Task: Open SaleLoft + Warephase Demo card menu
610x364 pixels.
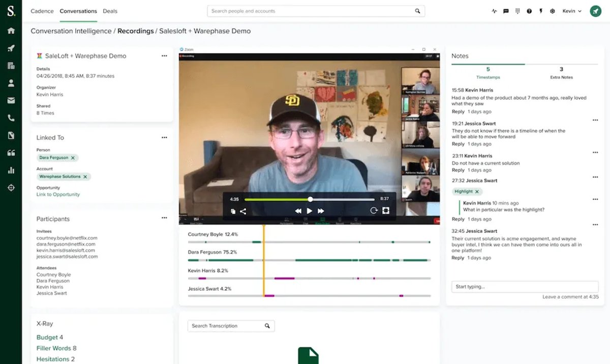Action: [x=164, y=56]
